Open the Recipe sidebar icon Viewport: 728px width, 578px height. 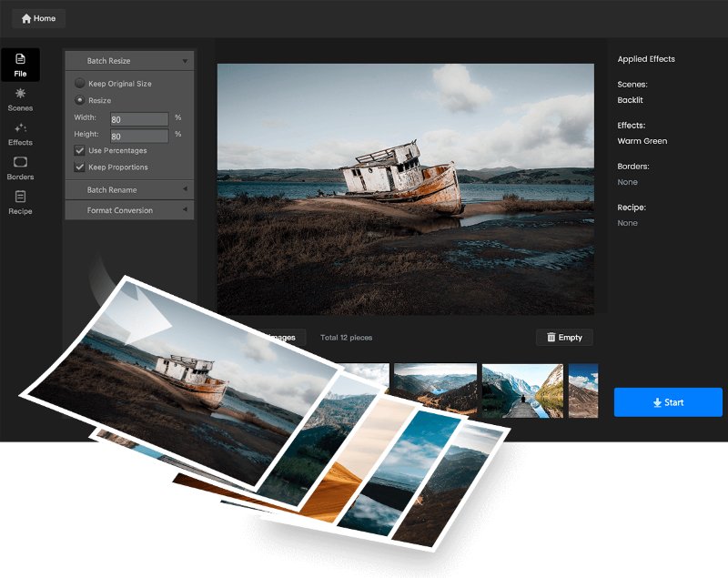20,197
